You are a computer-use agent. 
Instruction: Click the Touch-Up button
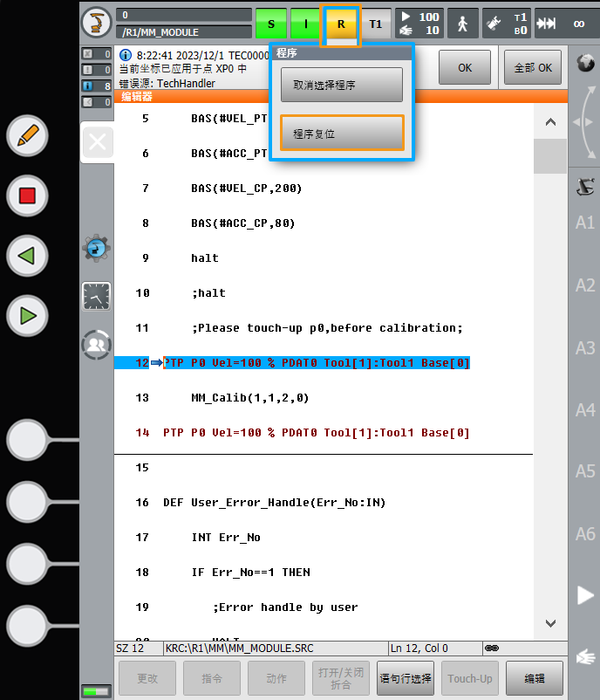click(470, 678)
